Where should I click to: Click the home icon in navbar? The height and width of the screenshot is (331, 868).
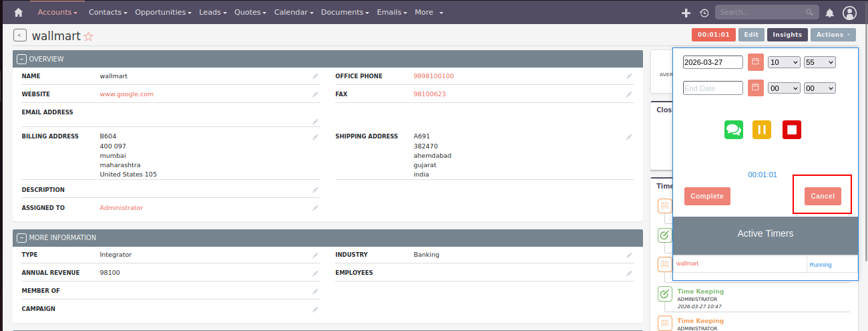(18, 13)
